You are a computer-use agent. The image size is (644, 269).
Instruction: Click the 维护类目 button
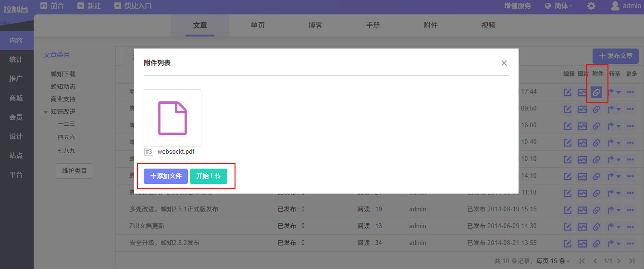(74, 171)
